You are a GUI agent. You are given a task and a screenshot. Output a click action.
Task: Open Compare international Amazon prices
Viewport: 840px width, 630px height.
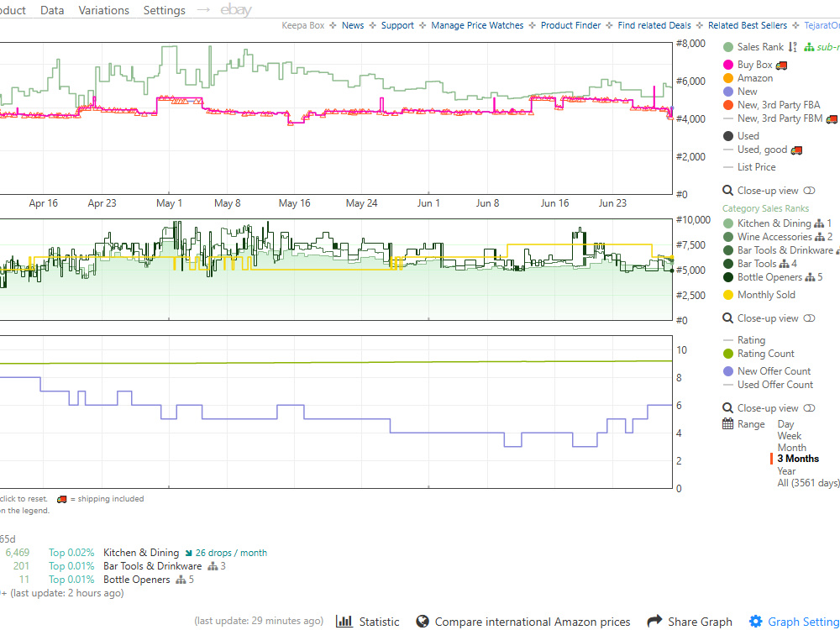[533, 622]
